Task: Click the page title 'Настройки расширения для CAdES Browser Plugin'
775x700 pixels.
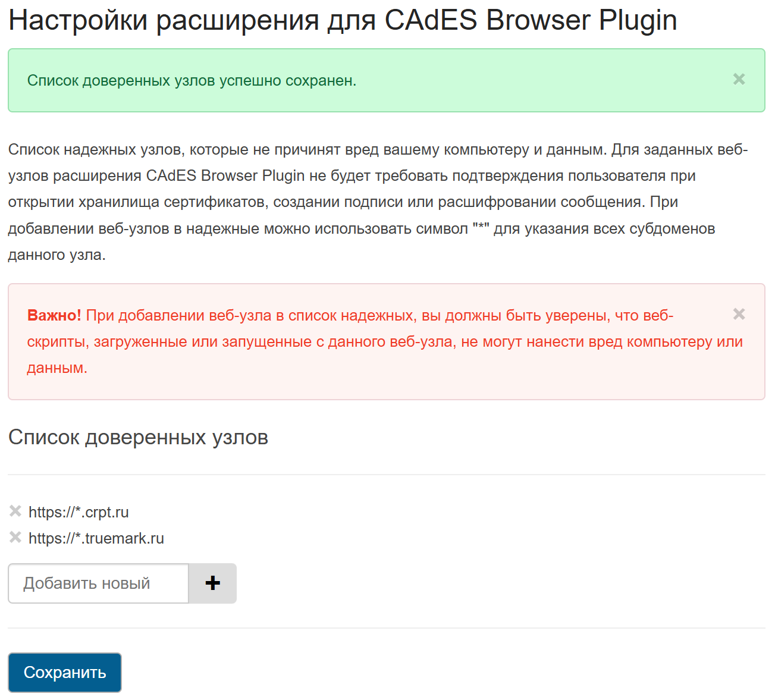Action: pos(343,20)
